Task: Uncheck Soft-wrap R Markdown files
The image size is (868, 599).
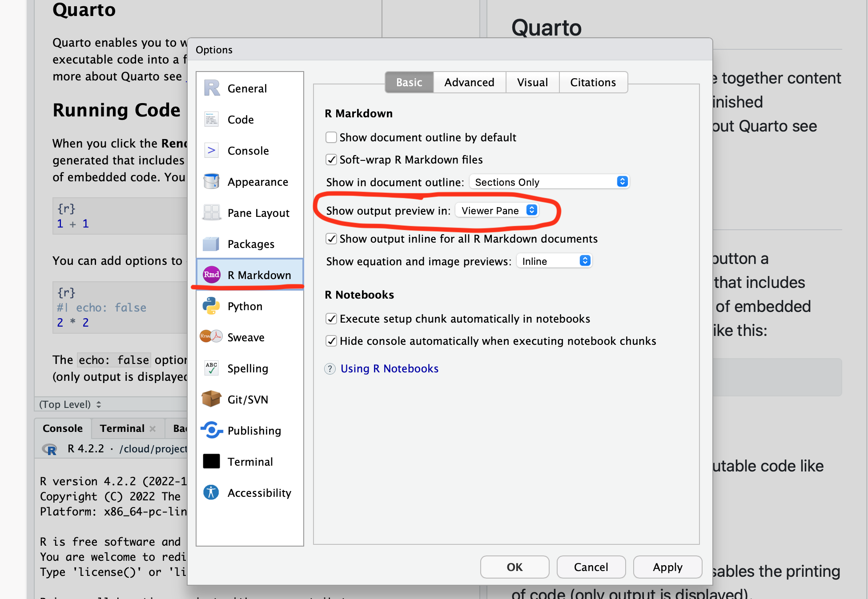Action: coord(331,160)
